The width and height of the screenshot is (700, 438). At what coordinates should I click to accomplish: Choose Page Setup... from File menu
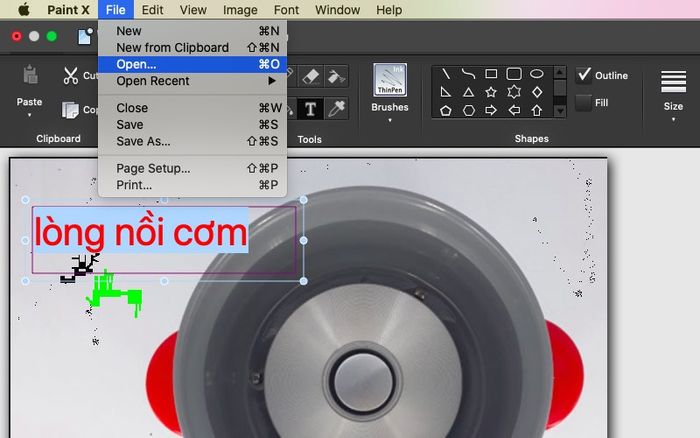192,168
